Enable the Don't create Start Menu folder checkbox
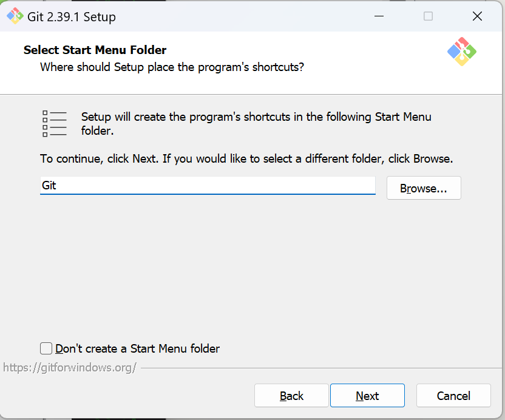The width and height of the screenshot is (505, 420). click(46, 348)
